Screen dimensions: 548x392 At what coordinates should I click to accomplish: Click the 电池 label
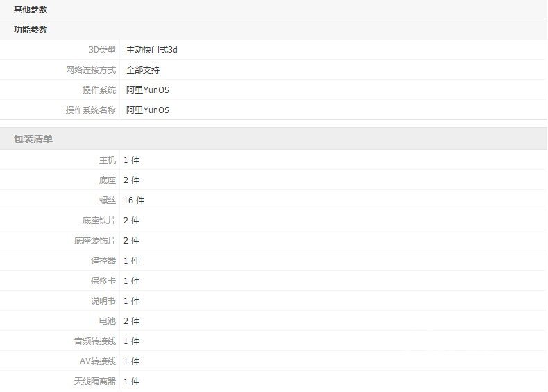pos(108,321)
